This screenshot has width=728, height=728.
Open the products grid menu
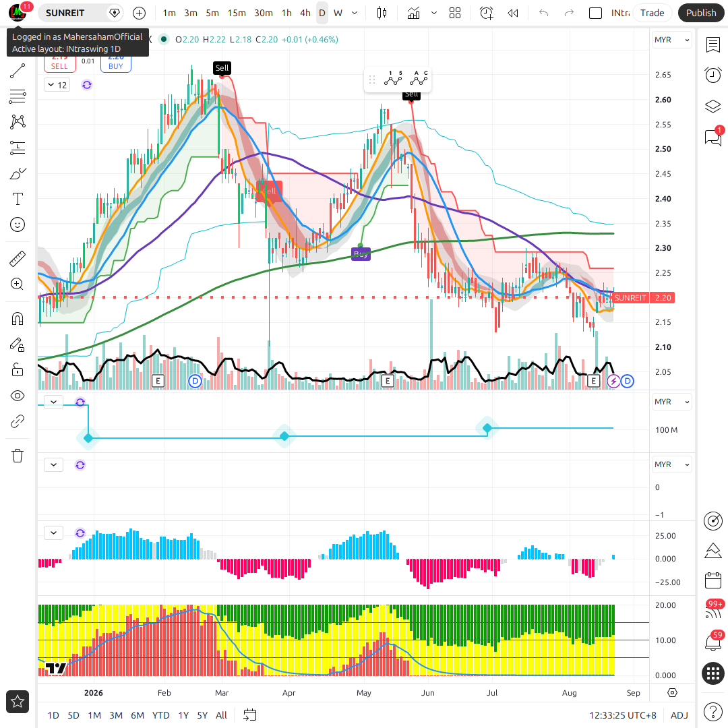point(712,673)
